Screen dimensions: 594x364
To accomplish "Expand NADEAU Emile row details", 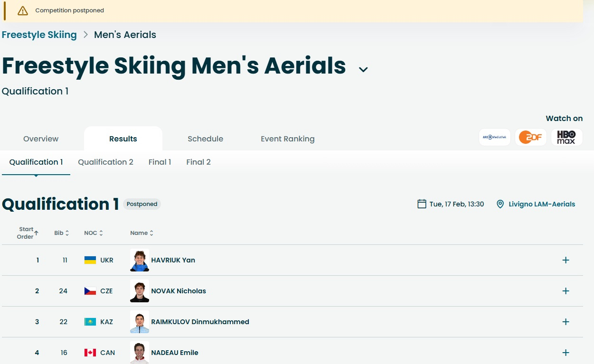I will coord(566,353).
